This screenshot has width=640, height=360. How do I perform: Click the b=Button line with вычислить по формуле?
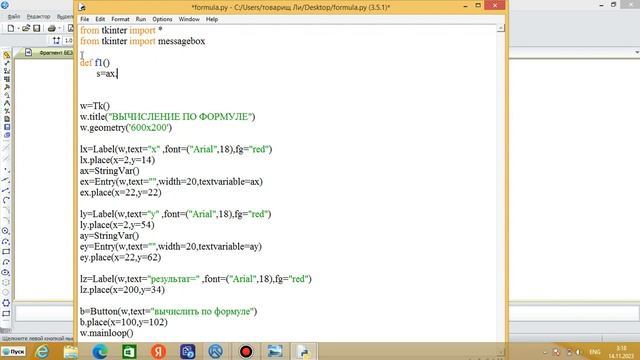(x=169, y=311)
